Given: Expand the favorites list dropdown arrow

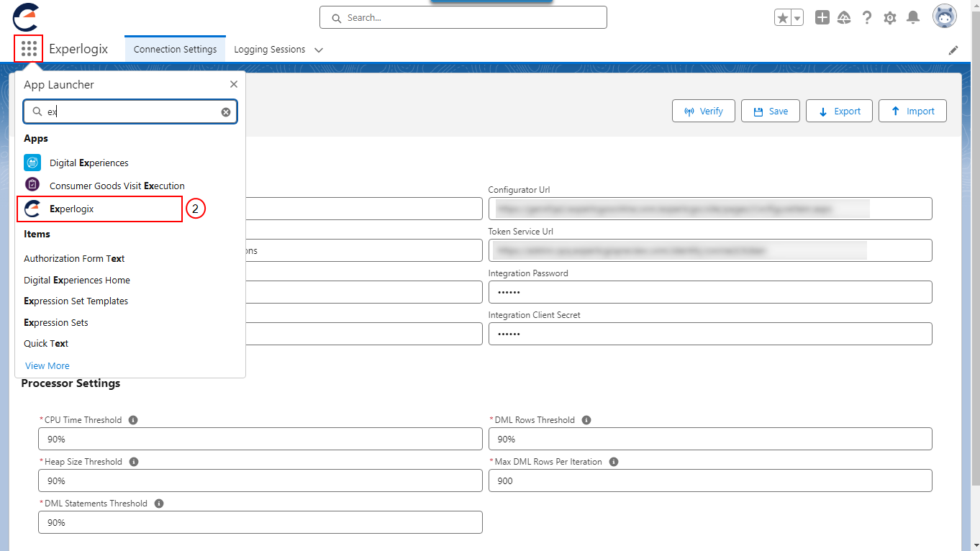Looking at the screenshot, I should [x=797, y=18].
